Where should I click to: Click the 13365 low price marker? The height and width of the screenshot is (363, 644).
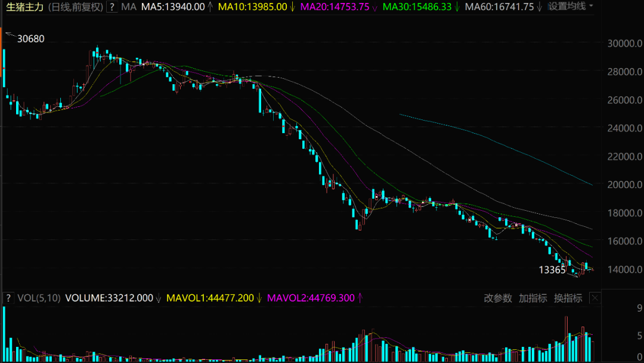click(x=552, y=270)
